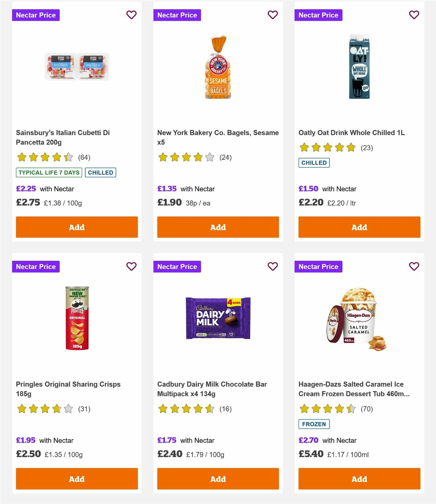
Task: View the 70 reviews for Haagen-Dazs
Action: click(x=367, y=409)
